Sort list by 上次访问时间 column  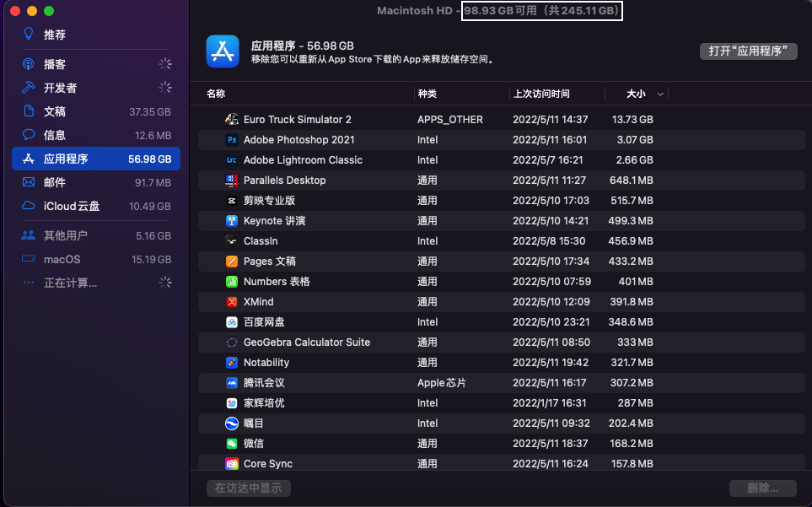(x=541, y=94)
